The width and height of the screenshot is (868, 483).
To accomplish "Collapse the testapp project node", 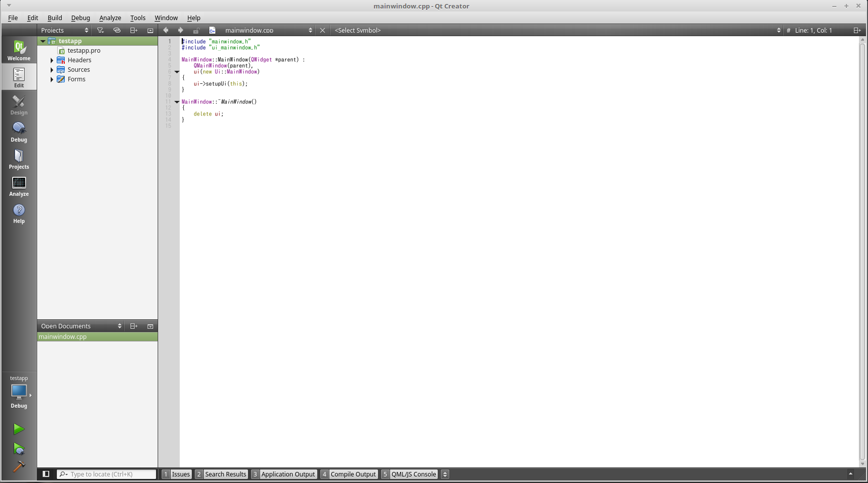I will (43, 41).
